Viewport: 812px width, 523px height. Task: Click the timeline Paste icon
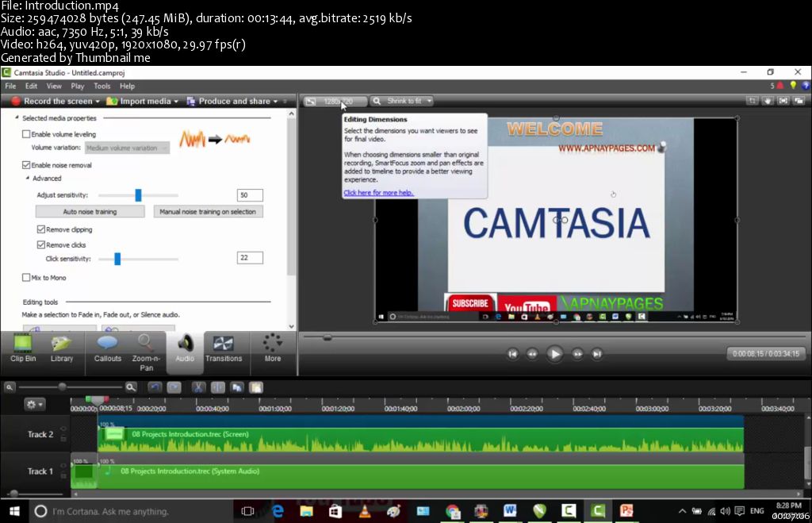(256, 387)
